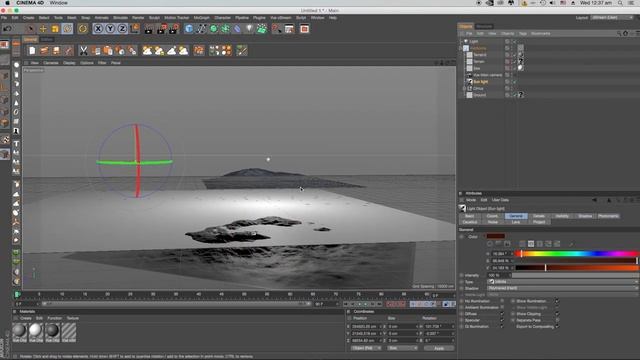Open the Shadow type dropdown
The height and width of the screenshot is (360, 640).
[x=562, y=288]
